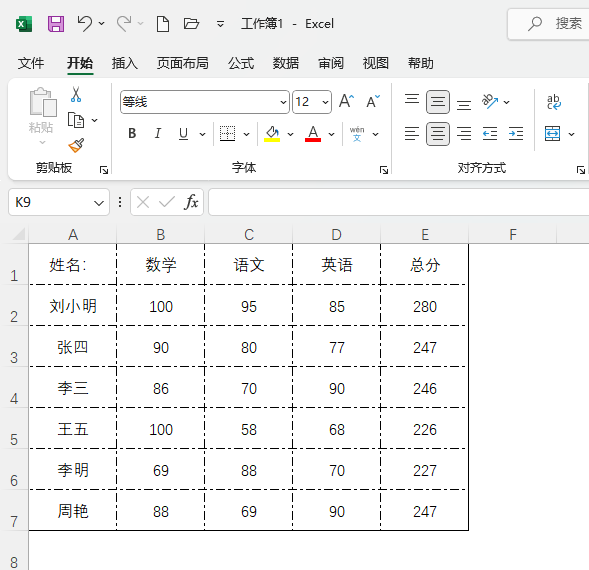The width and height of the screenshot is (589, 570).
Task: Open a new blank workbook icon
Action: click(163, 24)
